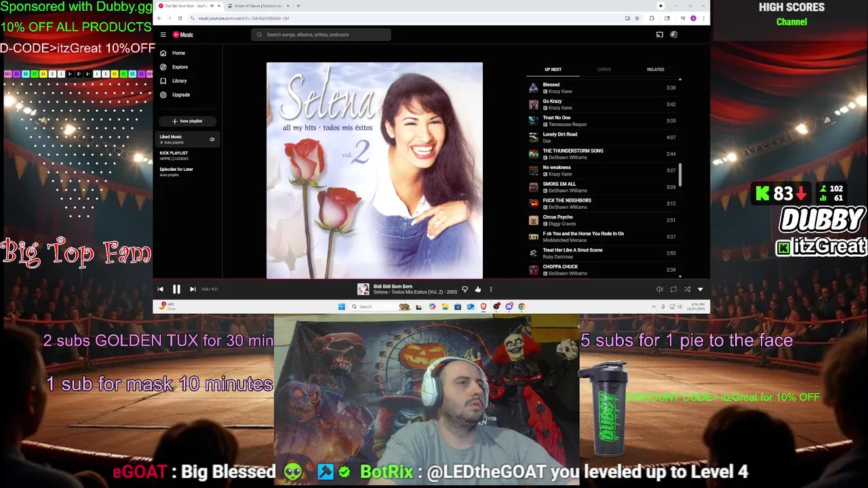
Task: Open the hamburger guide menu in YouTube Music
Action: point(163,35)
